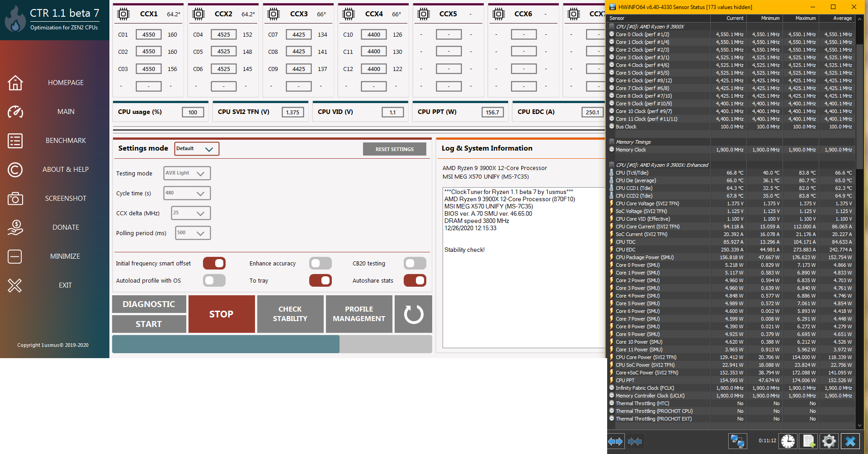This screenshot has height=454, width=868.
Task: Click the CCX5 chip icon
Action: [x=424, y=14]
